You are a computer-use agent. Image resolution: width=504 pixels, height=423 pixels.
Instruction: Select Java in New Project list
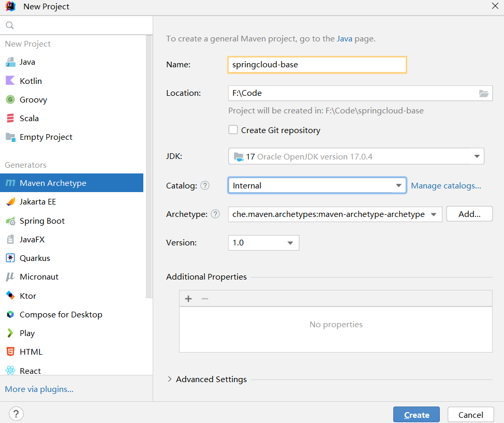click(71, 62)
